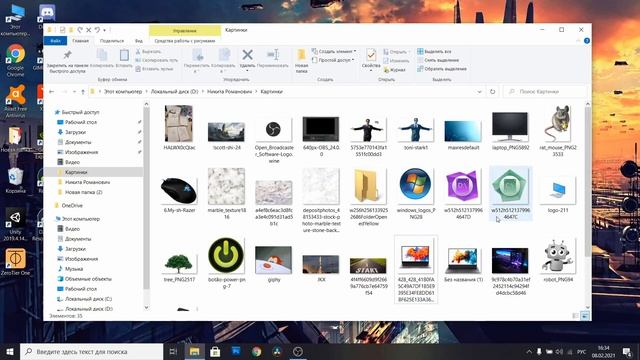Click Журнал (History) in Open group
The image size is (640, 360).
pos(395,70)
